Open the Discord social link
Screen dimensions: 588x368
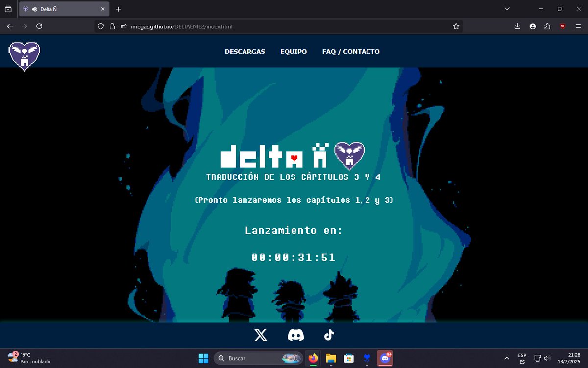pyautogui.click(x=295, y=335)
